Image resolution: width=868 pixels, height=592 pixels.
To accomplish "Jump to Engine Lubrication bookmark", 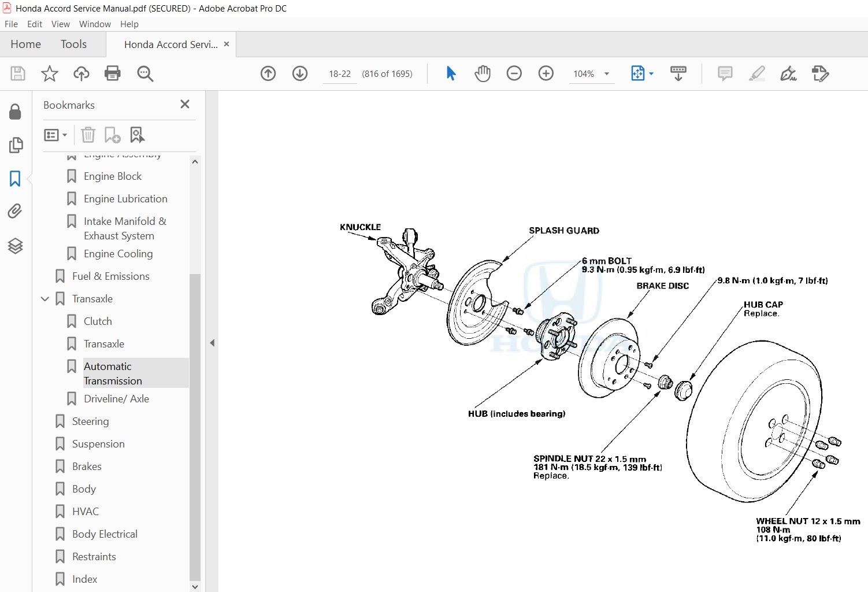I will coord(125,199).
